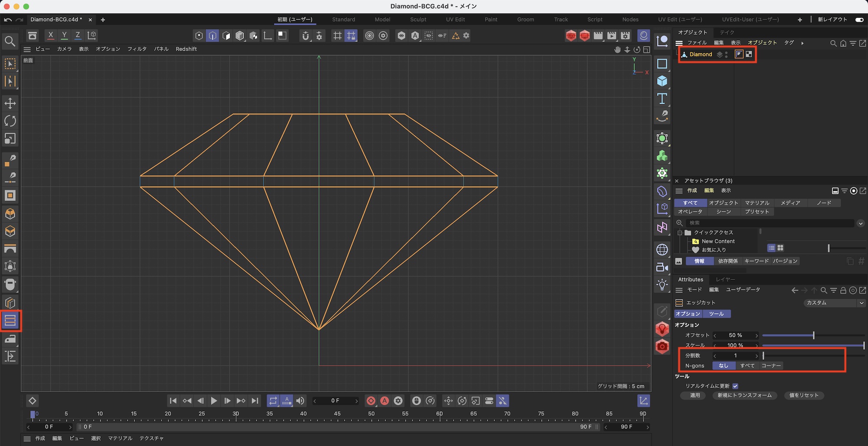Click the Text spline tool icon
The width and height of the screenshot is (868, 446).
662,99
